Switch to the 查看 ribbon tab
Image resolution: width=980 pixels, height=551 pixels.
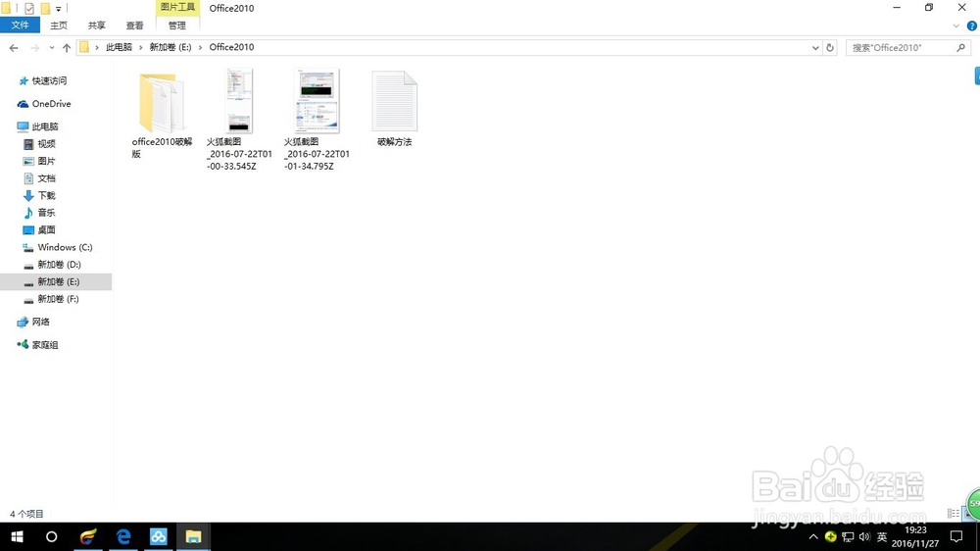tap(134, 25)
